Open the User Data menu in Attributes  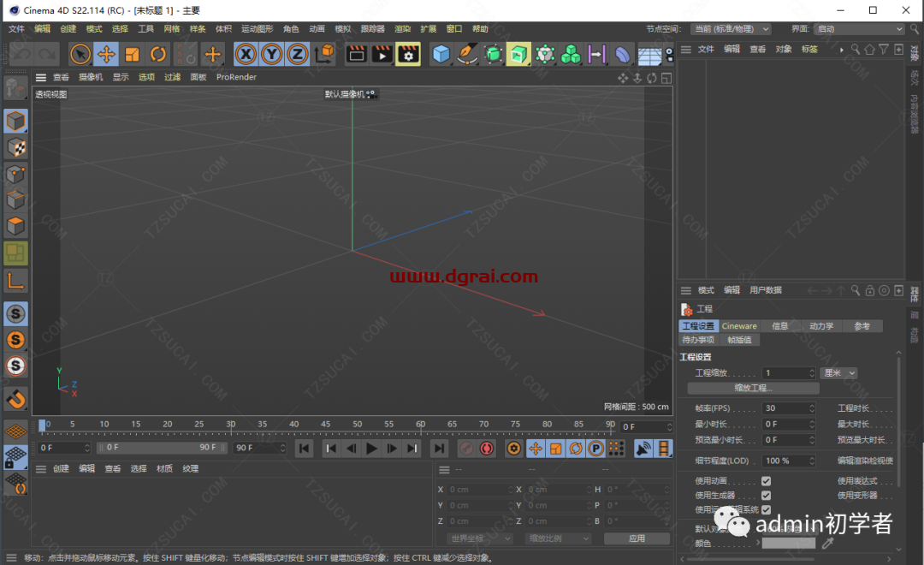766,290
